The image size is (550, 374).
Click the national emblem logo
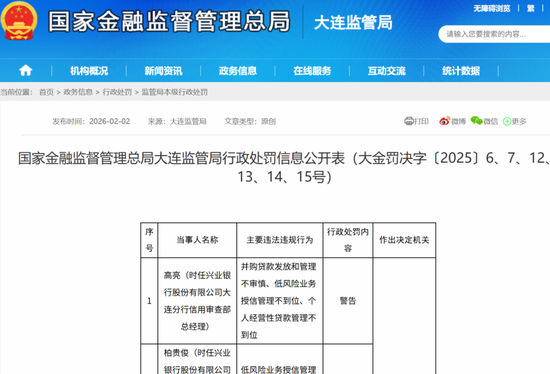point(19,21)
